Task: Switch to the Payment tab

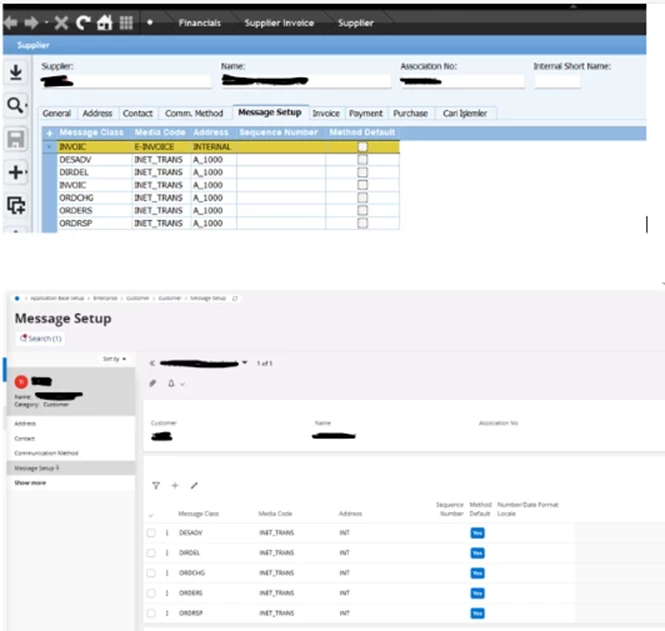Action: (366, 114)
